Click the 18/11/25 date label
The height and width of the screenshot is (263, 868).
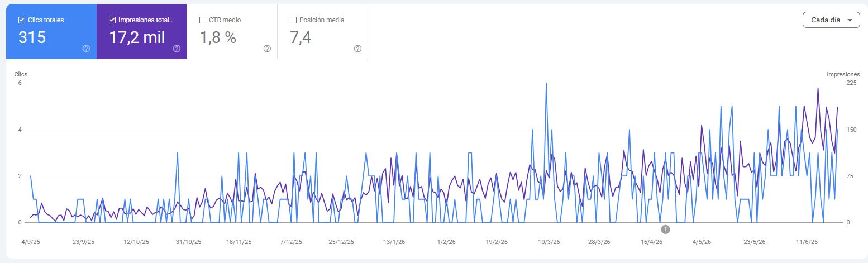tap(239, 242)
